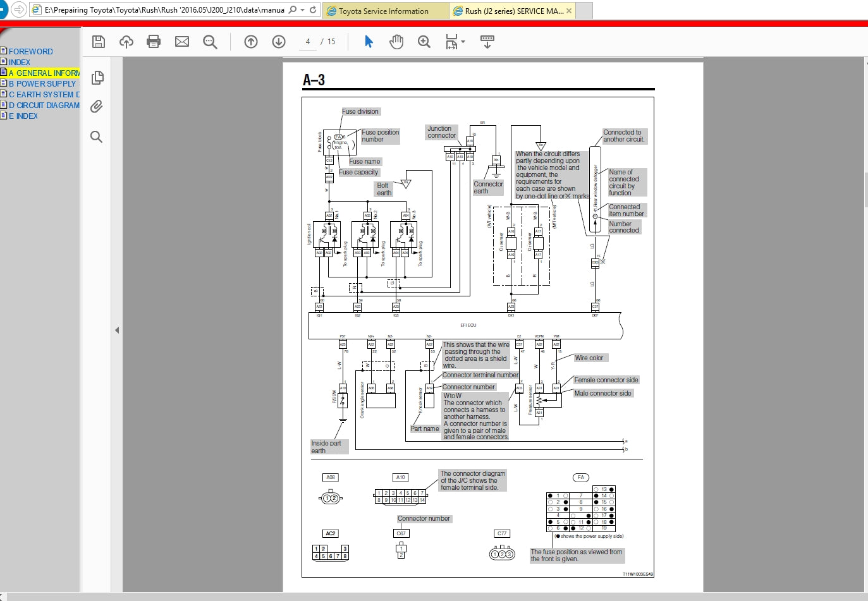Go to the next page
Image resolution: width=868 pixels, height=601 pixels.
[278, 42]
